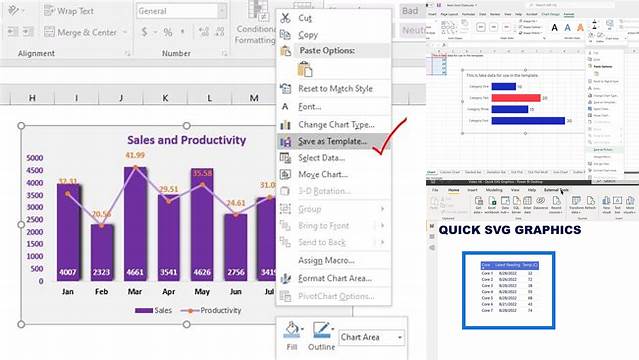The height and width of the screenshot is (360, 639).
Task: Click the Increase Indent icon
Action: pos(28,32)
